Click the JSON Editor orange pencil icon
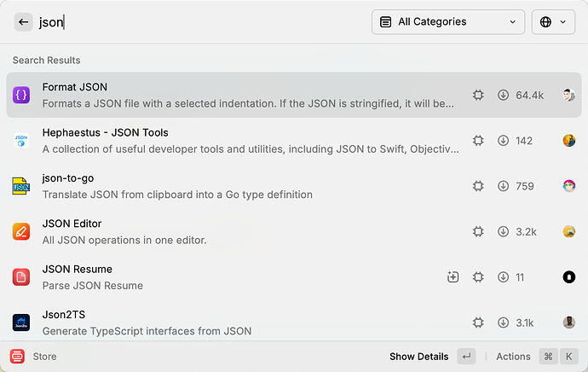Viewport: 588px width, 372px height. pos(21,231)
